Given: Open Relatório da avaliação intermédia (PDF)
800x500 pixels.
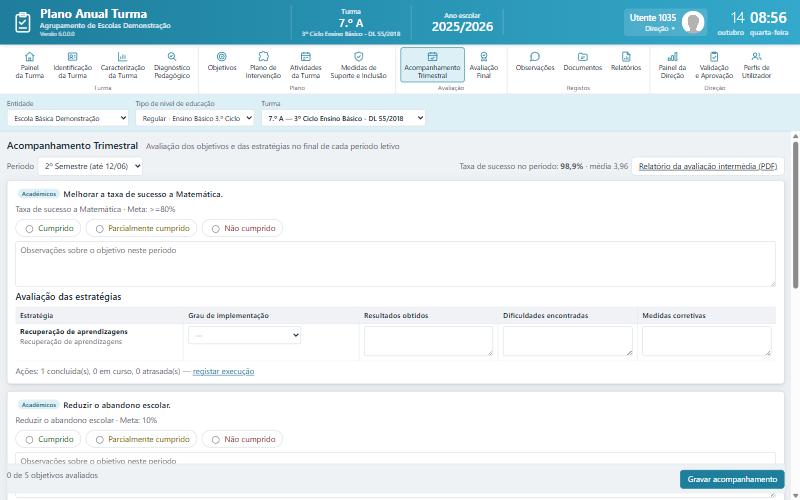Looking at the screenshot, I should coord(708,167).
